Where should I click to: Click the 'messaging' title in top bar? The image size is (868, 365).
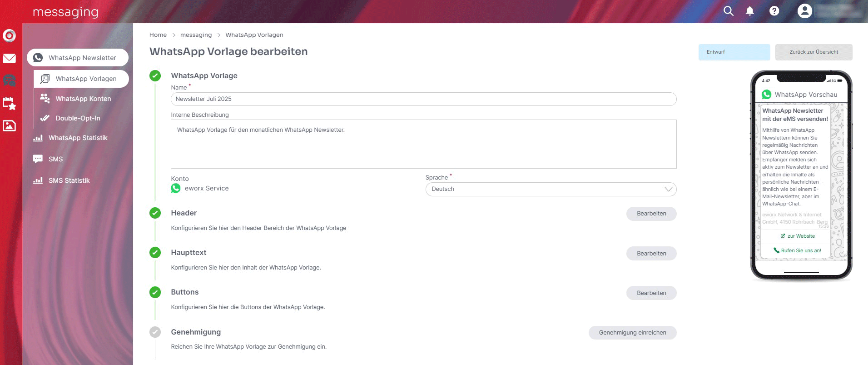pyautogui.click(x=66, y=12)
